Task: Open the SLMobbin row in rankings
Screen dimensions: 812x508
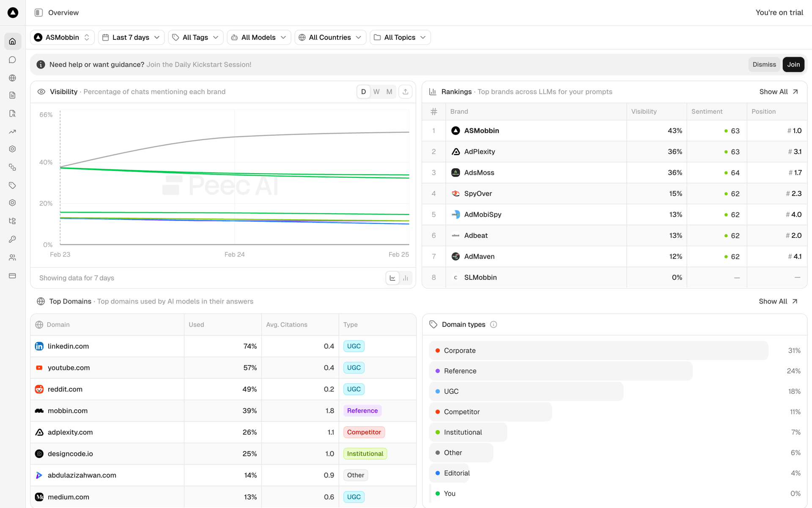Action: [614, 277]
